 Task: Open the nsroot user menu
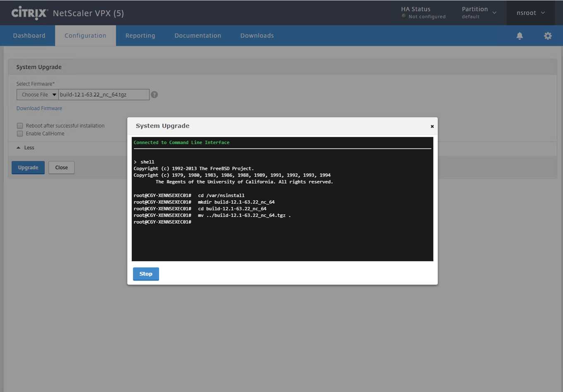coord(531,13)
